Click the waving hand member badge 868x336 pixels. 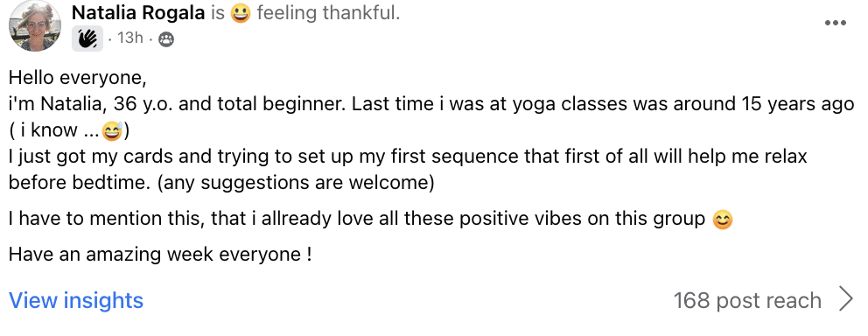click(x=87, y=38)
